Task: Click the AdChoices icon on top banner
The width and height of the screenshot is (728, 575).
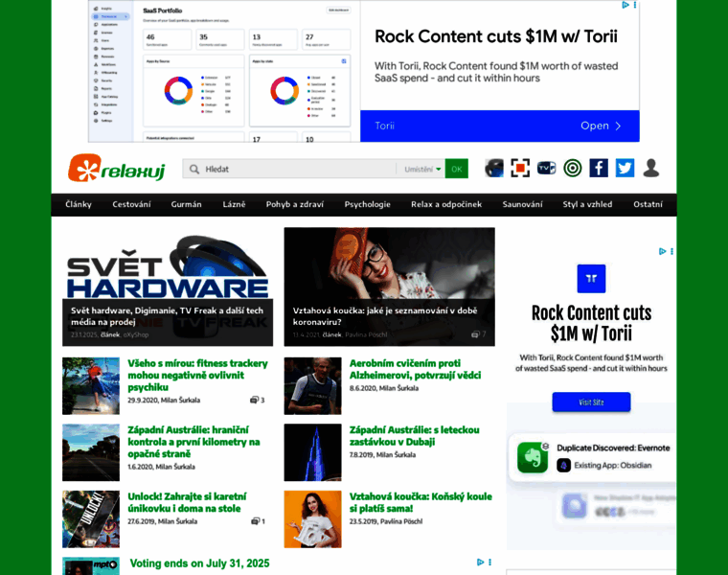Action: [x=626, y=5]
